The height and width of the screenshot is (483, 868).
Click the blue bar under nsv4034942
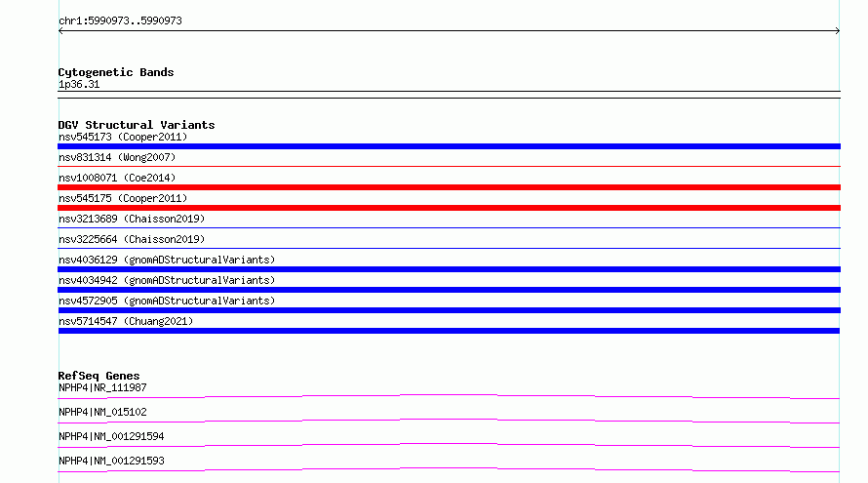449,290
